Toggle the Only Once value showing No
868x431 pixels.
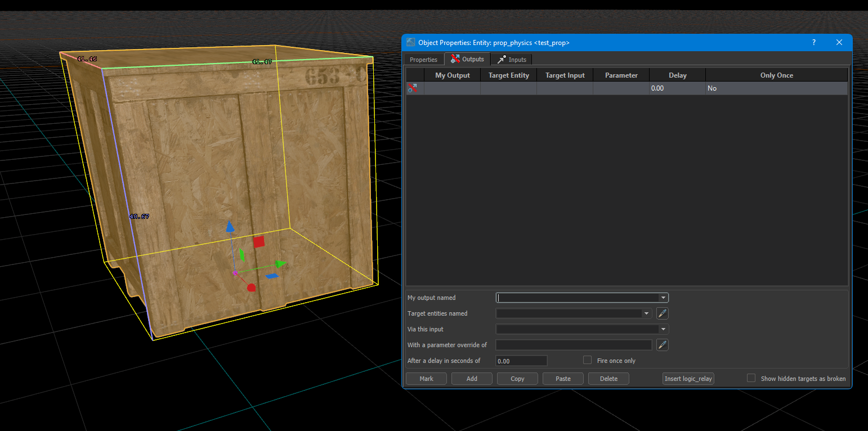[x=712, y=88]
